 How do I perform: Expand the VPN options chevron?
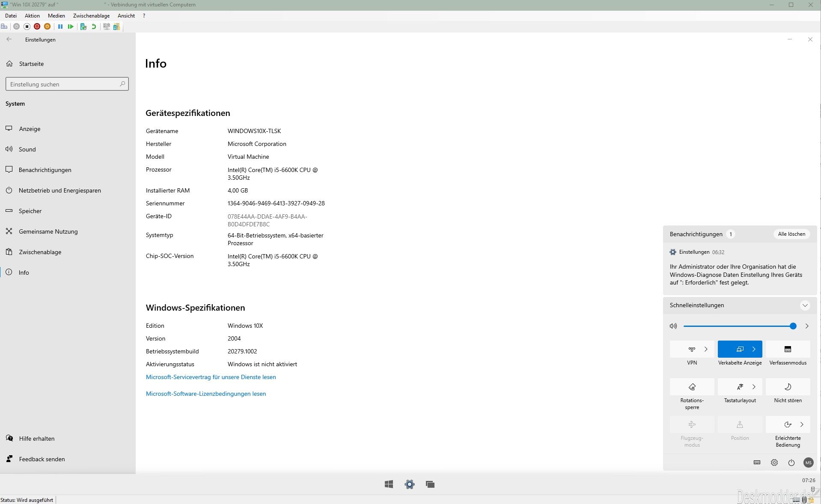[706, 349]
